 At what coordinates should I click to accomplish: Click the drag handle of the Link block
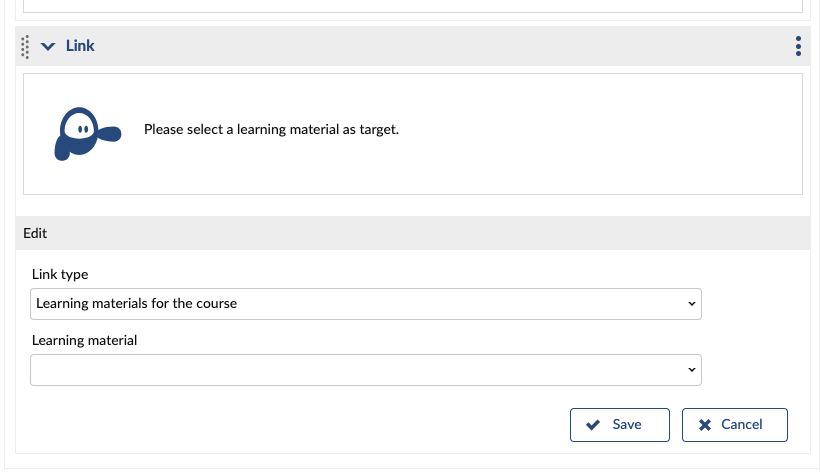25,47
